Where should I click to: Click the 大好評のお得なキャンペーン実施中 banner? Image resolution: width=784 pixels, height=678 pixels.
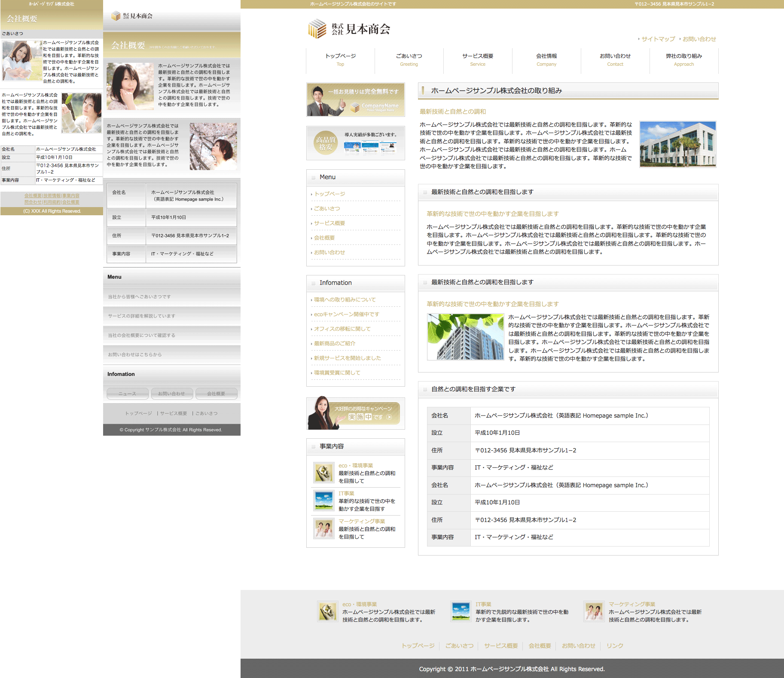click(356, 413)
